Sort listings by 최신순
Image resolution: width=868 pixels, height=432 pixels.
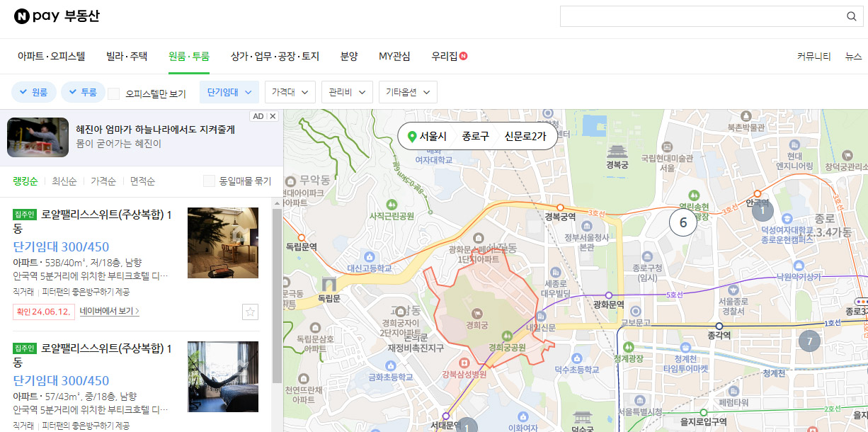[64, 181]
